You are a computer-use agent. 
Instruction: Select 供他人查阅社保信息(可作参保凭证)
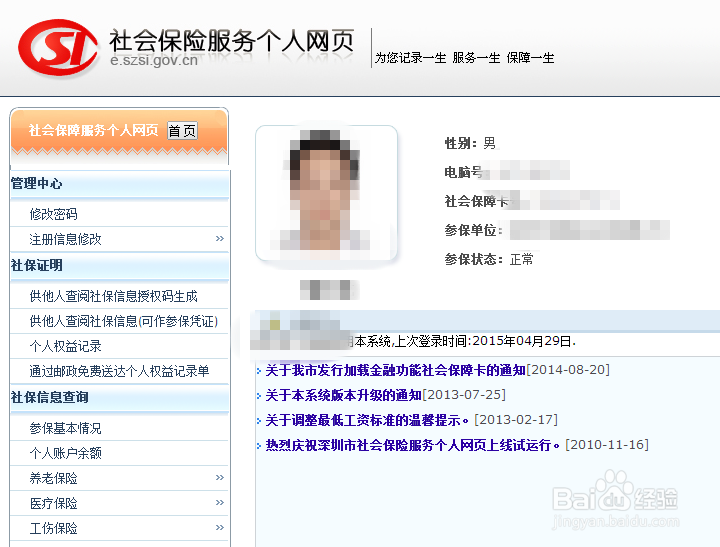(x=124, y=321)
